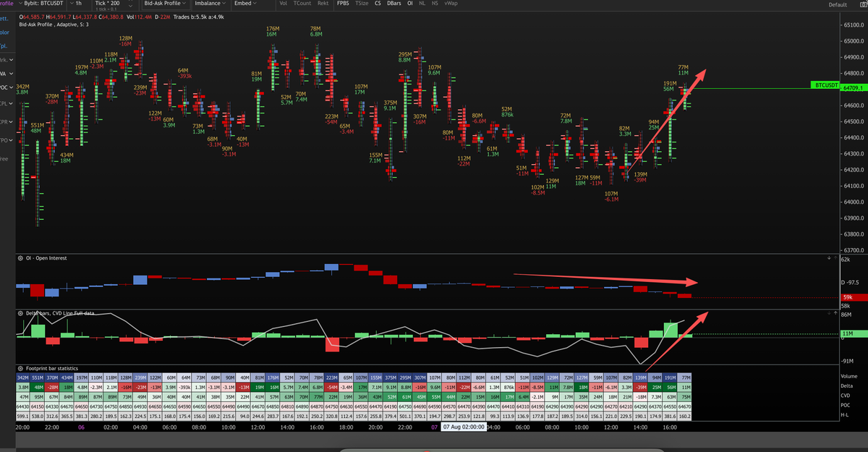
Task: Open the Default layout menu
Action: pyautogui.click(x=837, y=4)
